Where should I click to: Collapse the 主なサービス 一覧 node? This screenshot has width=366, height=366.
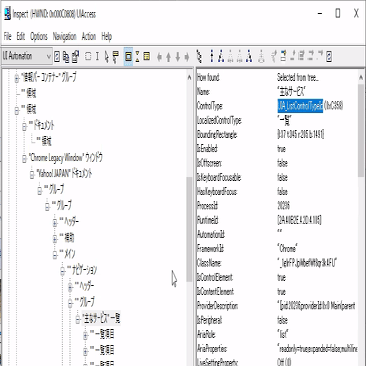tap(78, 319)
